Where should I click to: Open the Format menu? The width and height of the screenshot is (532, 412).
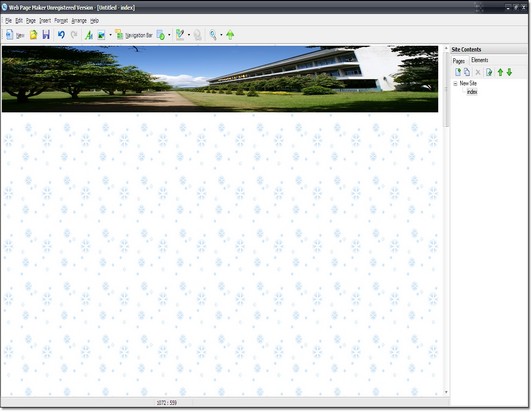coord(61,21)
